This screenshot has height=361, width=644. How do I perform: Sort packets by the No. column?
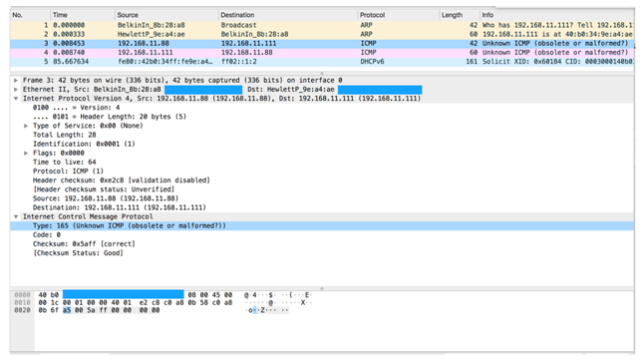click(x=30, y=15)
